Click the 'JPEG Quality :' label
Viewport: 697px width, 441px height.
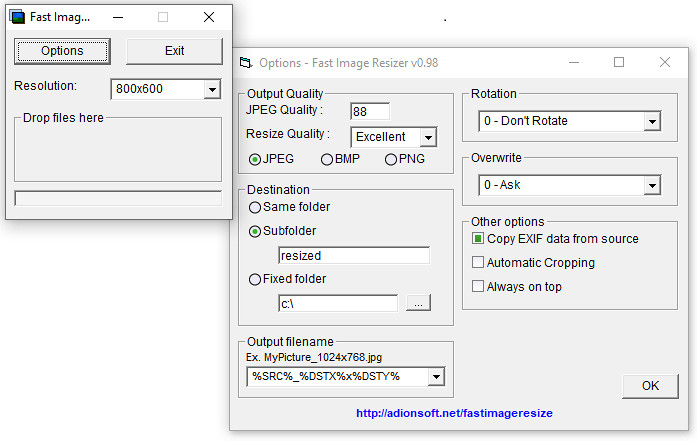[x=284, y=110]
